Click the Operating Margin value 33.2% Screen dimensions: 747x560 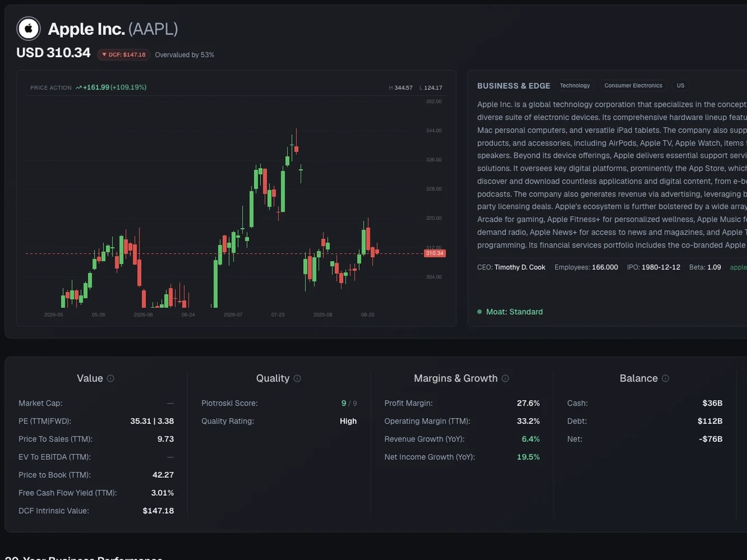point(529,421)
